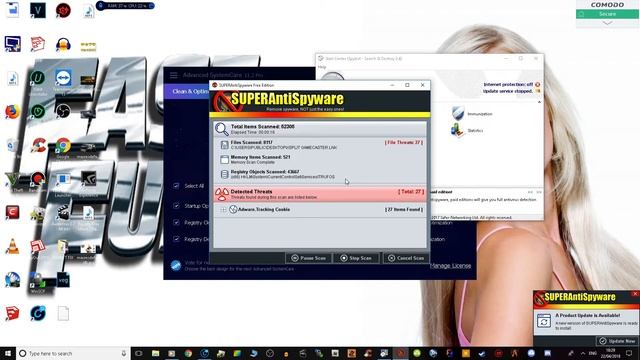Expand the Adware.Tracking Cookie threat entry

[x=223, y=209]
